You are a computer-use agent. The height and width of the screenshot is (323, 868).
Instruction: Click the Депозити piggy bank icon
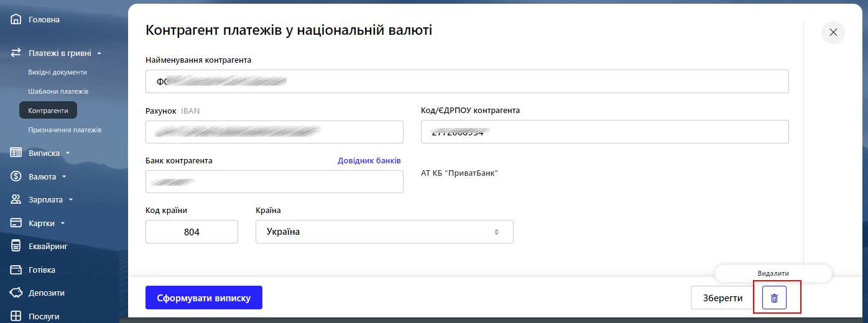click(16, 293)
